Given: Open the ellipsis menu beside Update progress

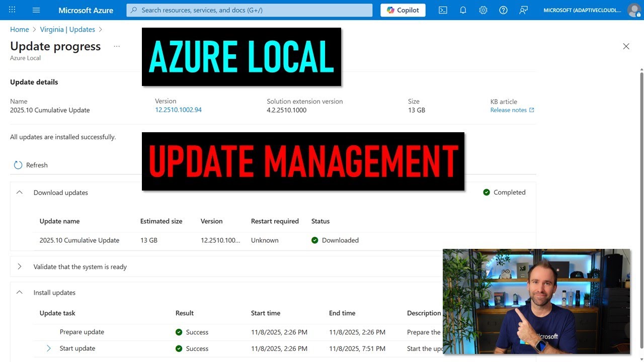Looking at the screenshot, I should point(117,46).
